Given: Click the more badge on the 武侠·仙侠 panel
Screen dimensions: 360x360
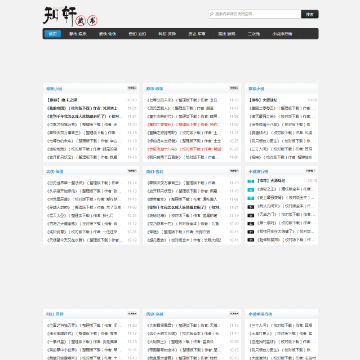Looking at the screenshot, I should pyautogui.click(x=132, y=171).
